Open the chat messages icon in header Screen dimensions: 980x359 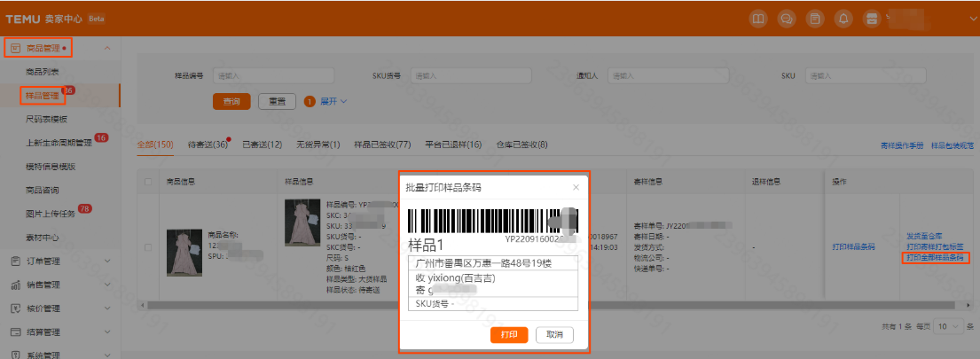click(787, 19)
